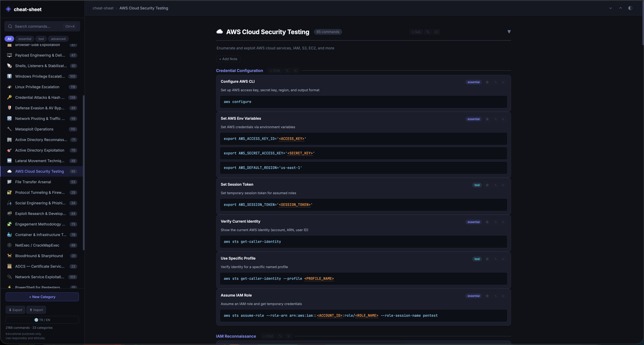Filter commands by the tool tag chip

click(x=41, y=39)
